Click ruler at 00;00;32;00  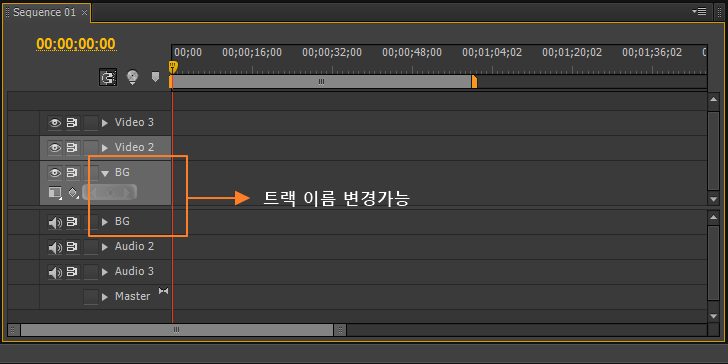pos(332,52)
